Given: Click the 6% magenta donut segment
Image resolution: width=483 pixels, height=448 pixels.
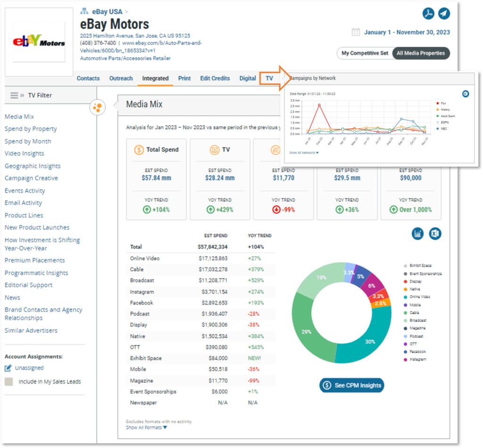Looking at the screenshot, I should tap(374, 285).
